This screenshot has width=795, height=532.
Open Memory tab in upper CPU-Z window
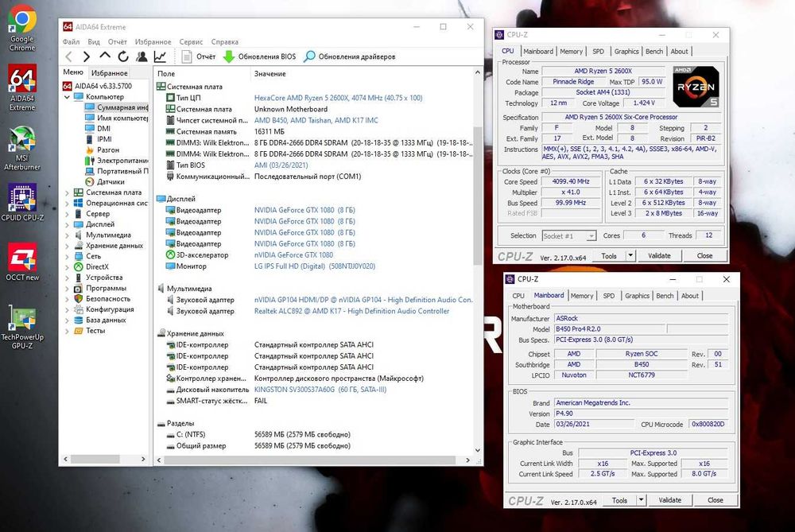point(572,51)
